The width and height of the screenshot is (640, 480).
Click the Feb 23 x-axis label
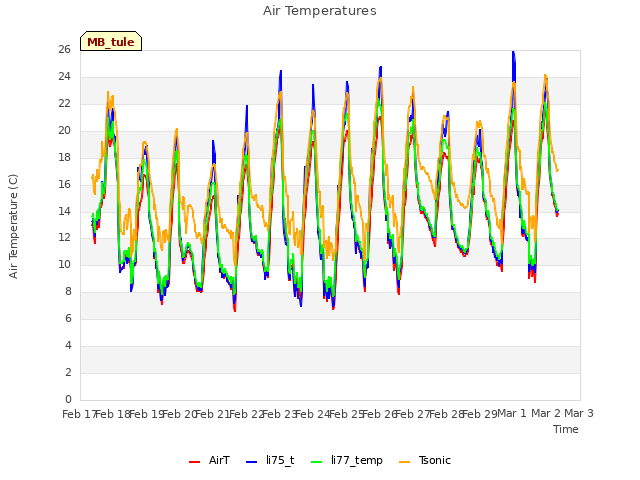point(279,414)
